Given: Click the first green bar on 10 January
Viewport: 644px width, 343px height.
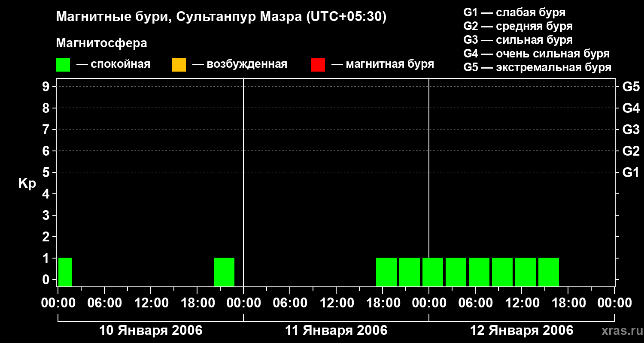Looking at the screenshot, I should pyautogui.click(x=65, y=272).
